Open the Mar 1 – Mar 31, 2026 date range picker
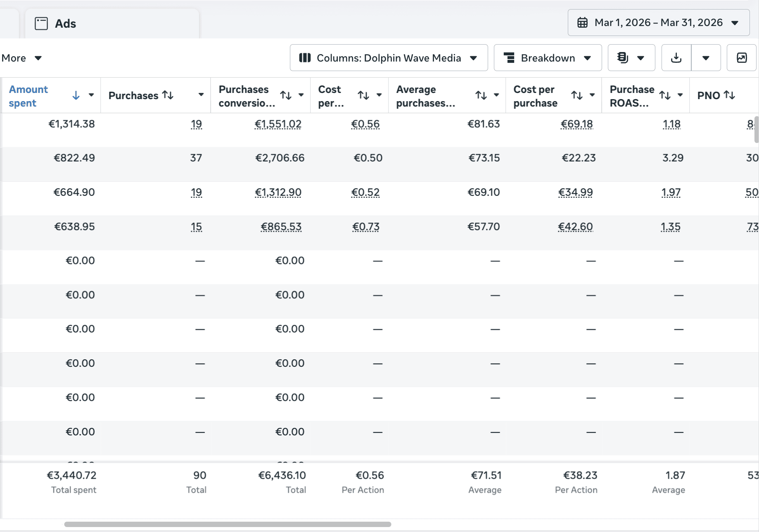 (x=659, y=23)
